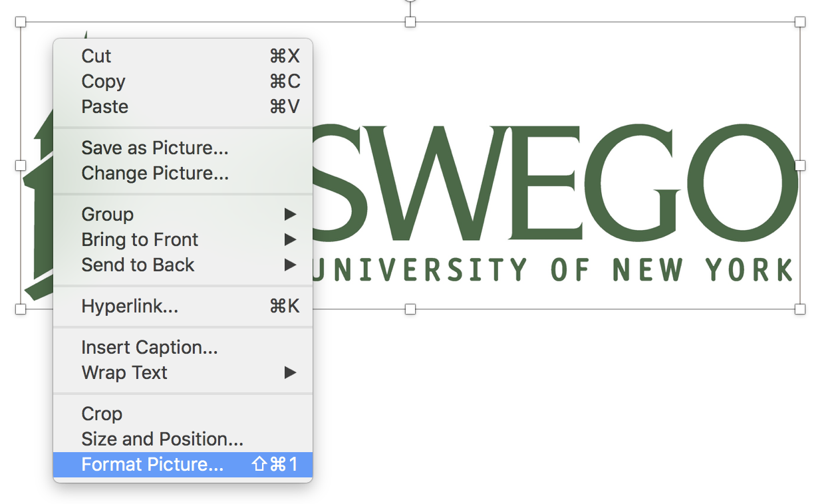Choose Save as Picture...
838x504 pixels.
(183, 148)
